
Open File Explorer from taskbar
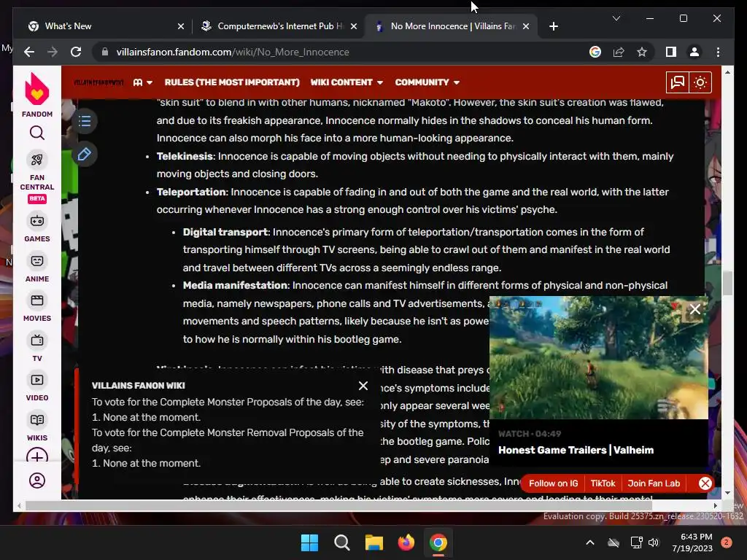click(374, 542)
